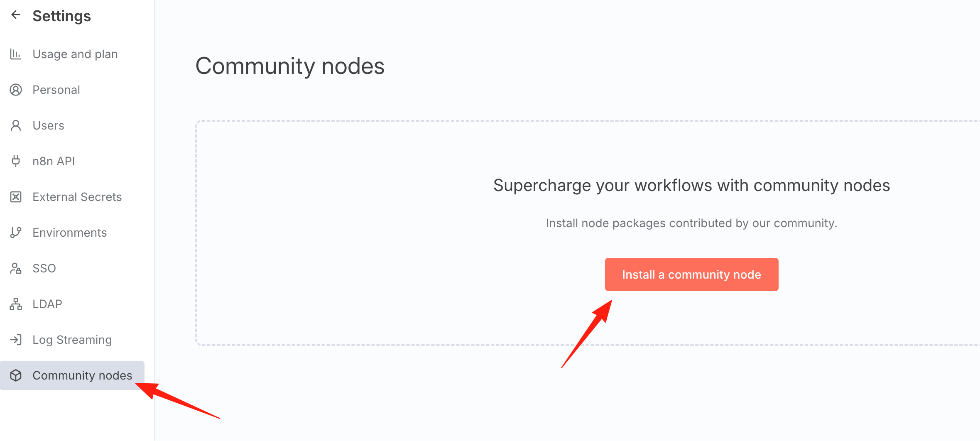This screenshot has width=980, height=441.
Task: Click the SSO user lock icon
Action: [16, 268]
